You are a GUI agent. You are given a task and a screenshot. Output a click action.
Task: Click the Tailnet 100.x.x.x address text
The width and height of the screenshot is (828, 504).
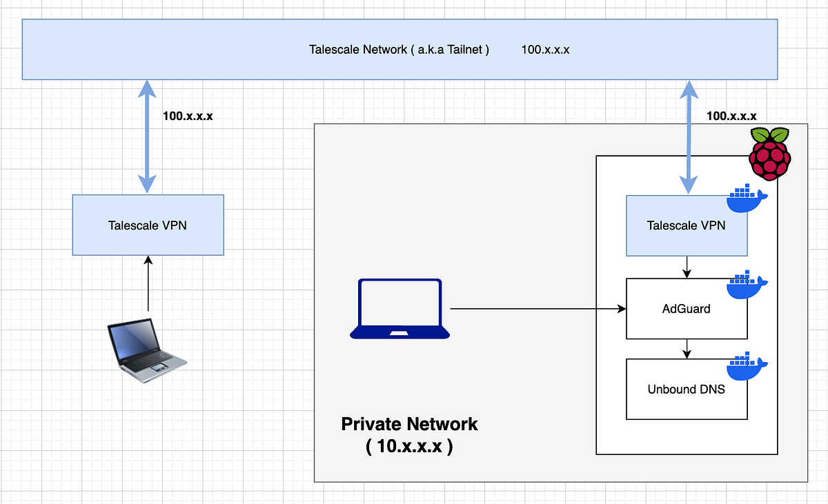tap(546, 49)
